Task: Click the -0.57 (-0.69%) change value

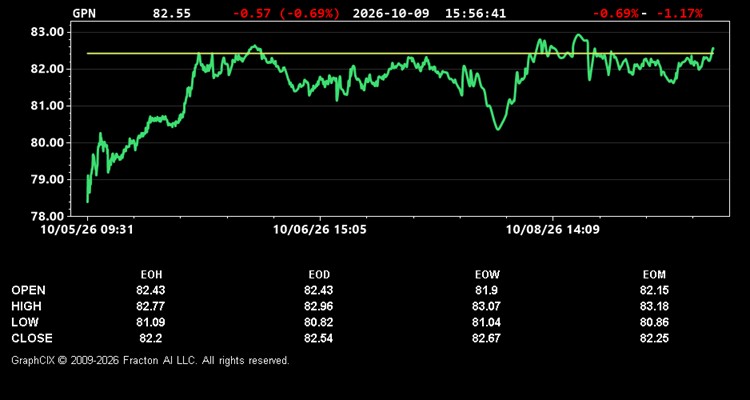Action: point(287,13)
